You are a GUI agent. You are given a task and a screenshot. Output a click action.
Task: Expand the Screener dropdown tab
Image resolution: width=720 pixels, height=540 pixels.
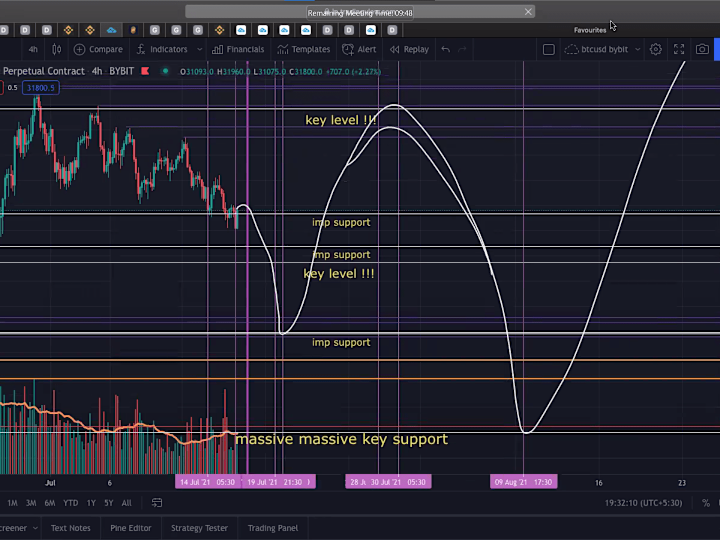[x=18, y=528]
